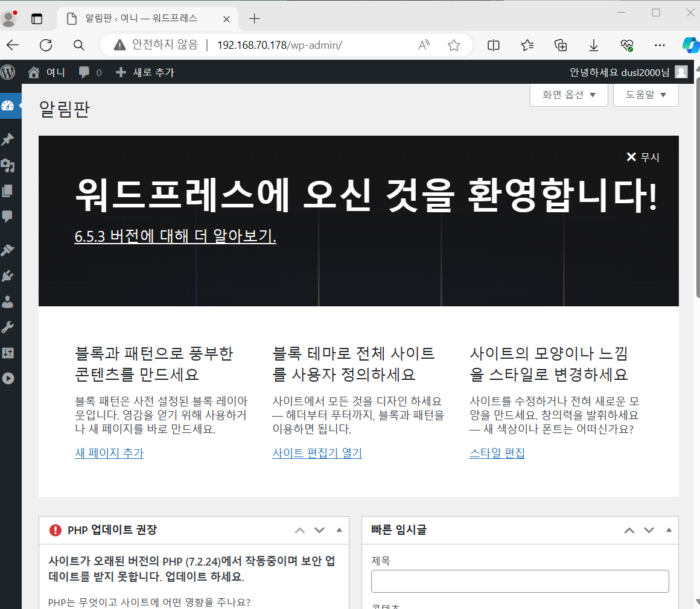Refresh the browser page
This screenshot has height=609, width=700.
[x=46, y=45]
